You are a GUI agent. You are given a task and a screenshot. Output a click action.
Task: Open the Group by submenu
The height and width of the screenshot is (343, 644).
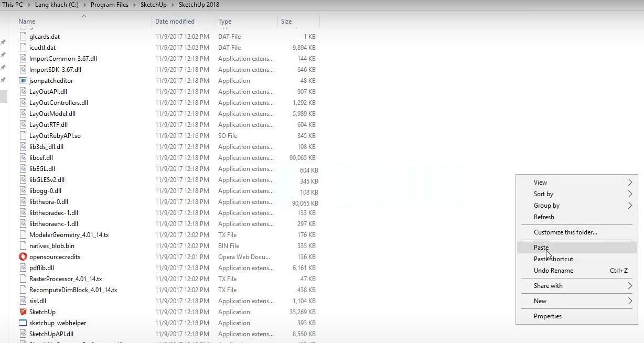tap(576, 206)
